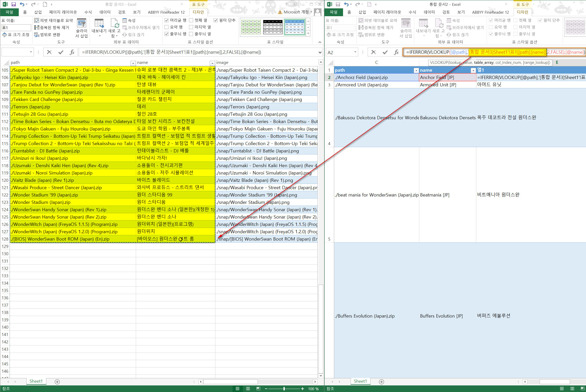586x392 pixels.
Task: Confirm formula with checkmark in right window
Action: click(385, 52)
